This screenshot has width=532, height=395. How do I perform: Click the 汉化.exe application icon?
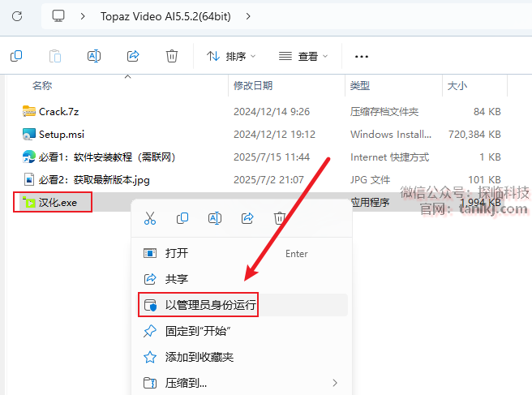(29, 202)
